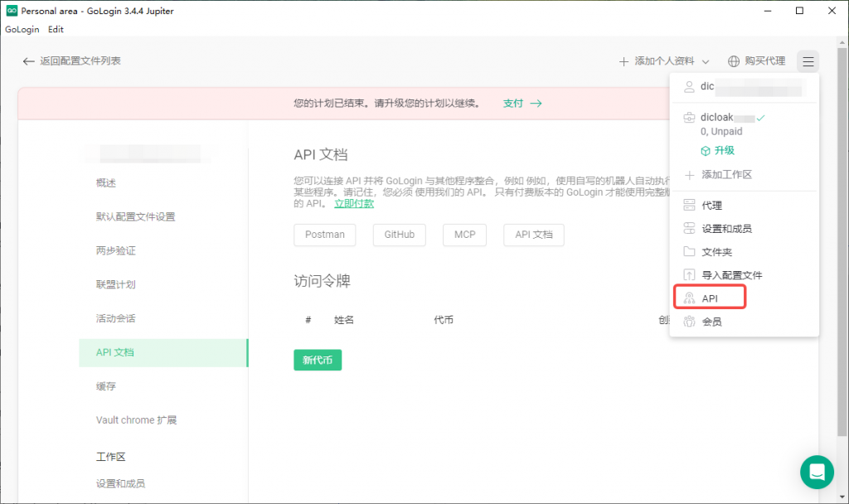
Task: Click 购买代理 in the top bar
Action: 764,61
